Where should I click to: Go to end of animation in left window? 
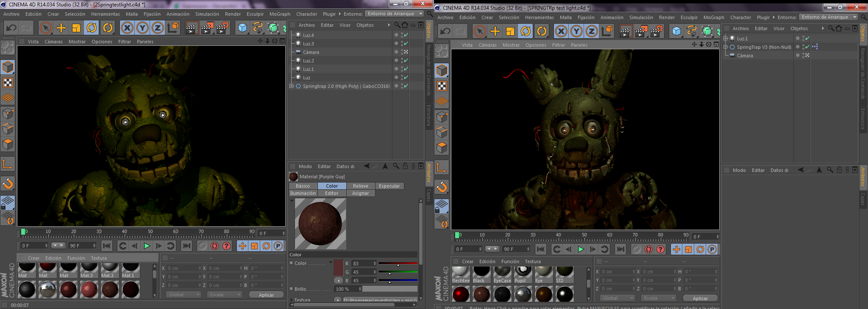point(186,246)
